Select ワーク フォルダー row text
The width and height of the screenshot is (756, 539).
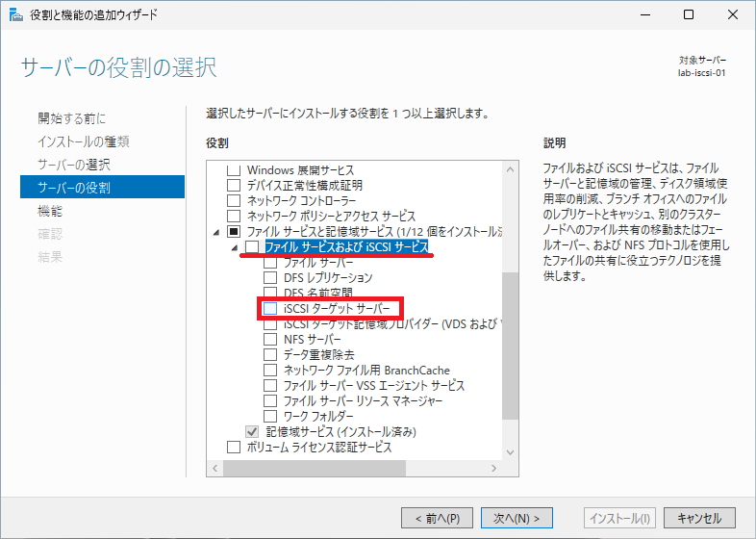318,416
